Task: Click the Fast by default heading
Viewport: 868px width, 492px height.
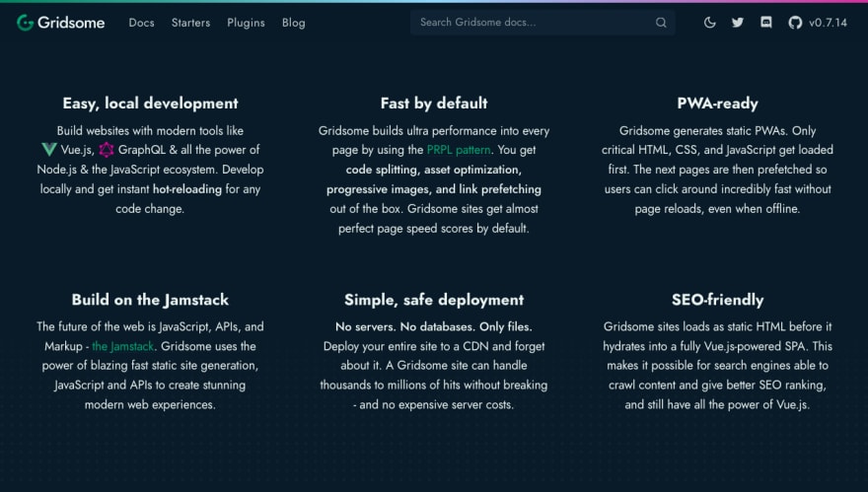Action: (x=434, y=104)
